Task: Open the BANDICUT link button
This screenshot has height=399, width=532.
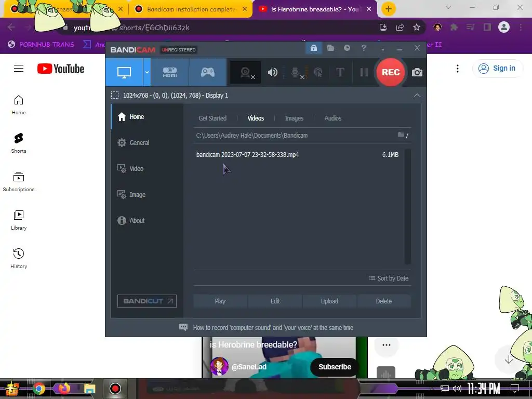Action: [x=147, y=301]
